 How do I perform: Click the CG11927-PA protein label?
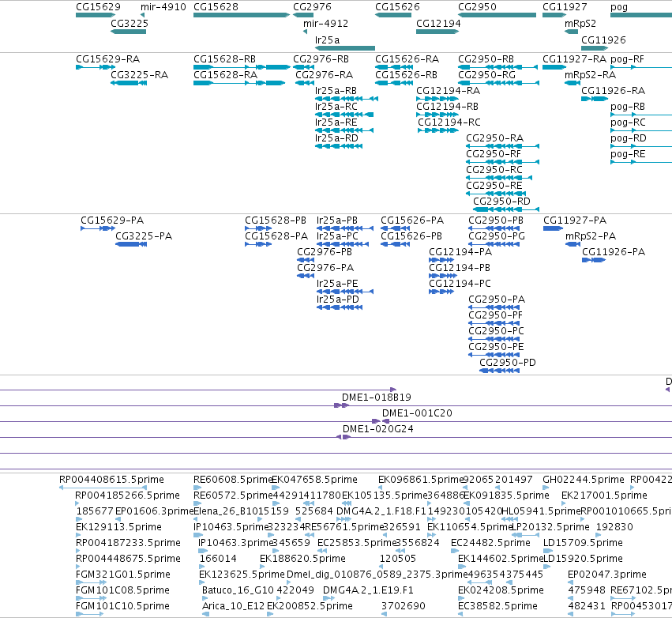click(x=575, y=220)
